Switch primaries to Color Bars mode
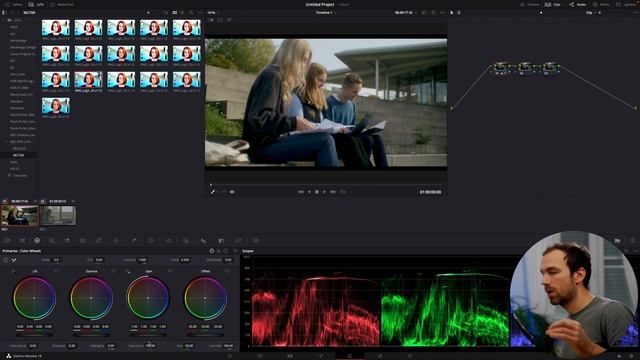Image resolution: width=640 pixels, height=360 pixels. pos(218,251)
